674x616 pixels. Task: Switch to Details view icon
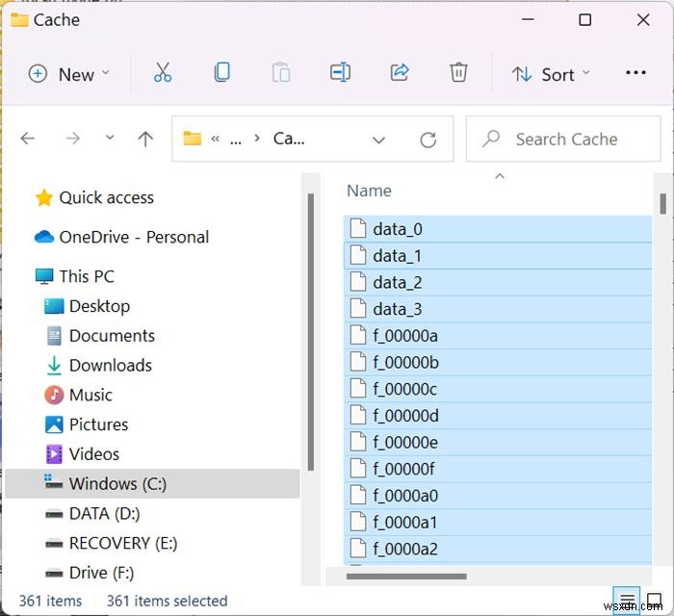[x=626, y=600]
